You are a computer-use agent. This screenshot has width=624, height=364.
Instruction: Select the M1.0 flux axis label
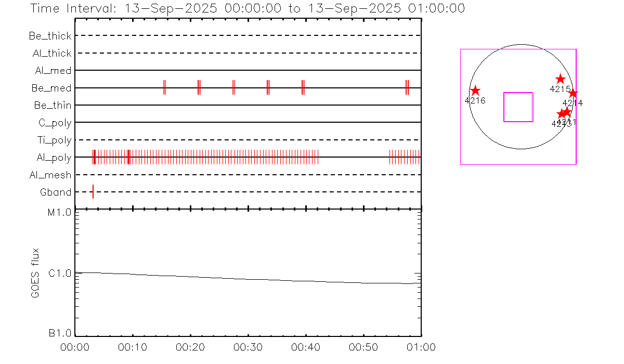click(60, 213)
